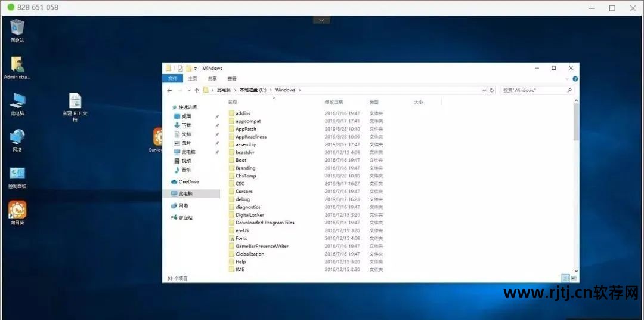Image resolution: width=644 pixels, height=320 pixels.
Task: Open the 主页 ribbon tab
Action: click(x=193, y=79)
